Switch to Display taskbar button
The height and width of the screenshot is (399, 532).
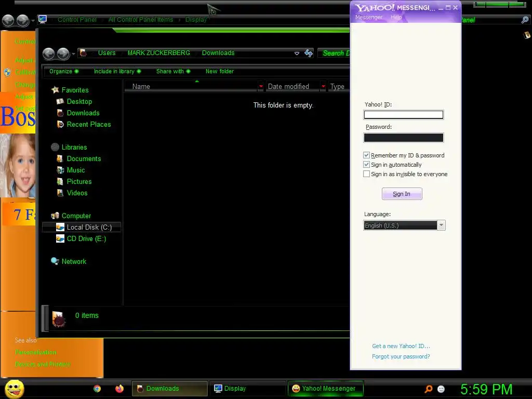248,389
